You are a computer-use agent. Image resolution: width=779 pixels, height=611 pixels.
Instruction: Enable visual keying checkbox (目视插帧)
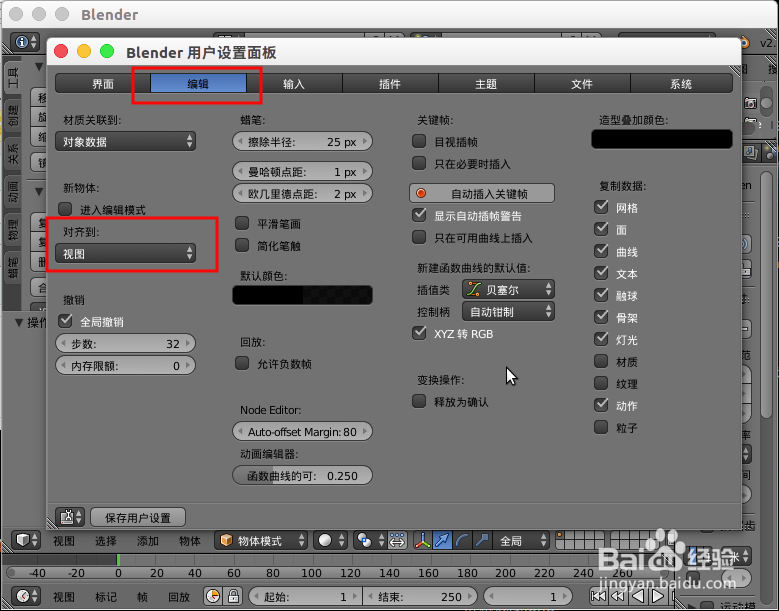pos(419,141)
